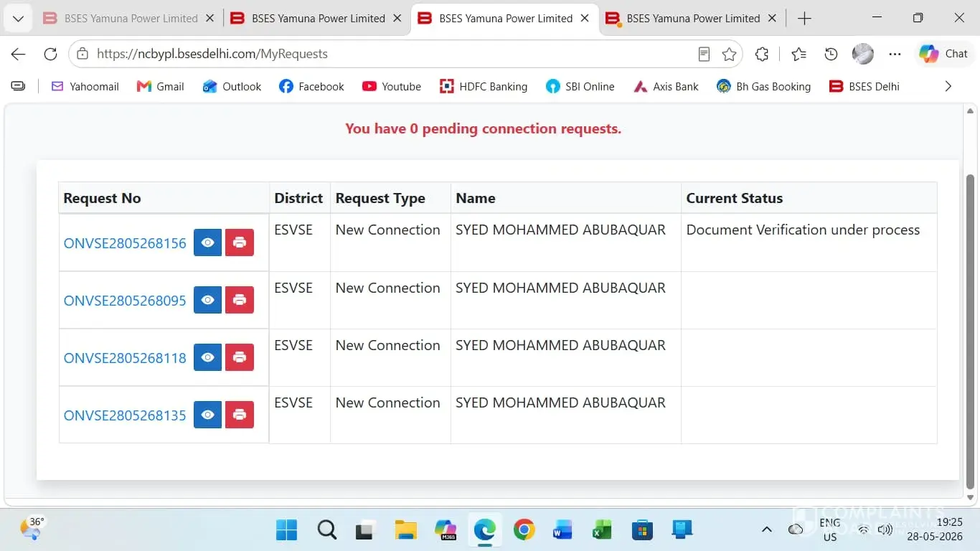
Task: Open a new browser tab
Action: (804, 19)
